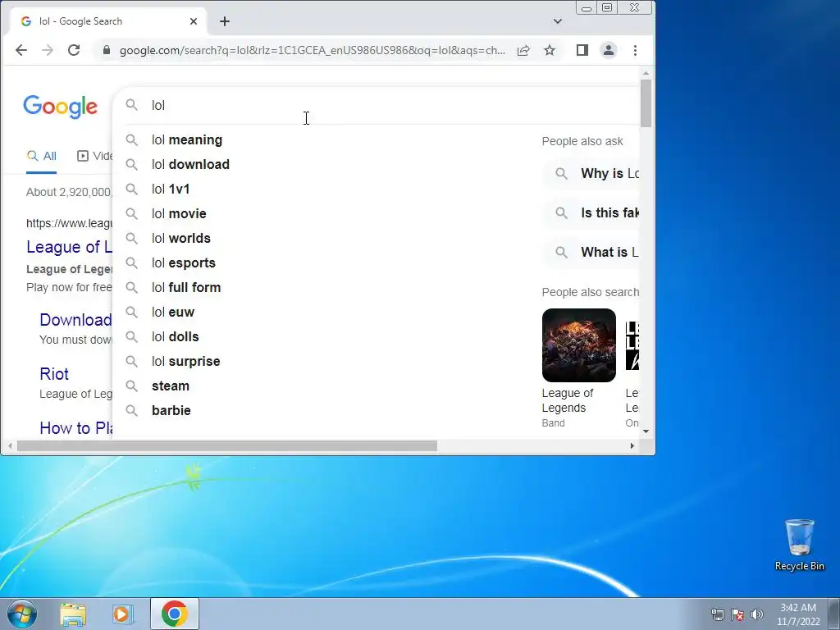The image size is (840, 630).
Task: Click the 'Is this fak...' related question
Action: coord(591,213)
